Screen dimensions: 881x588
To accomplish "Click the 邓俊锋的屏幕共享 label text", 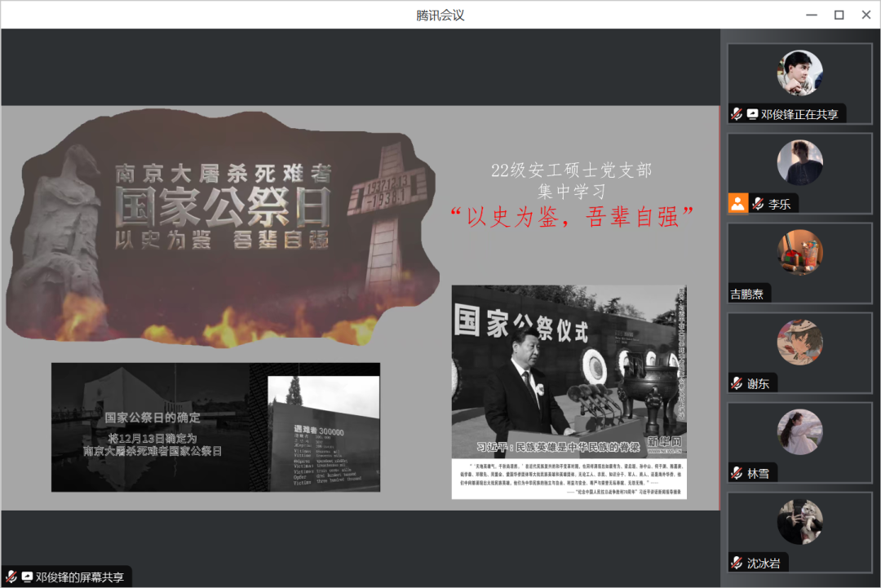I will [x=80, y=577].
